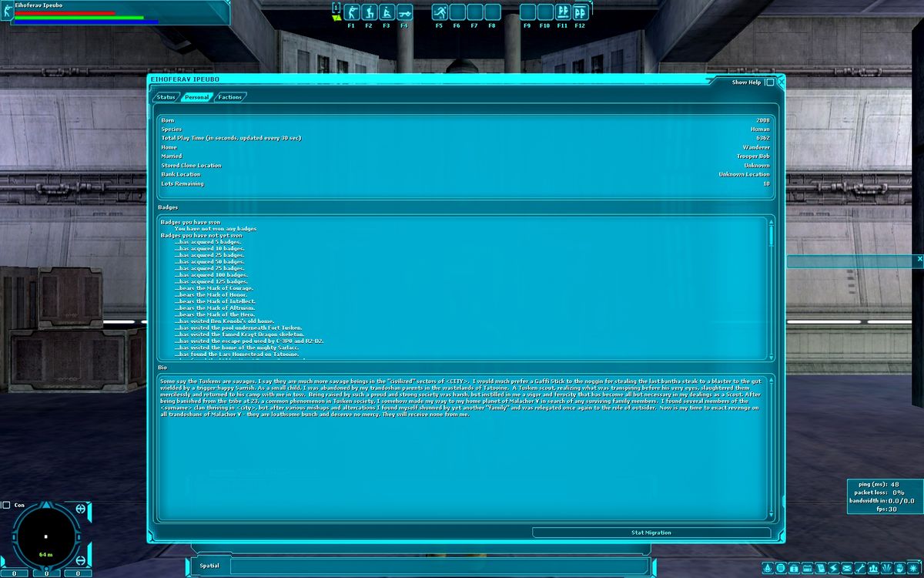Click the F12 toolbar slot icon
Viewport: 924px width, 578px height.
click(x=581, y=12)
